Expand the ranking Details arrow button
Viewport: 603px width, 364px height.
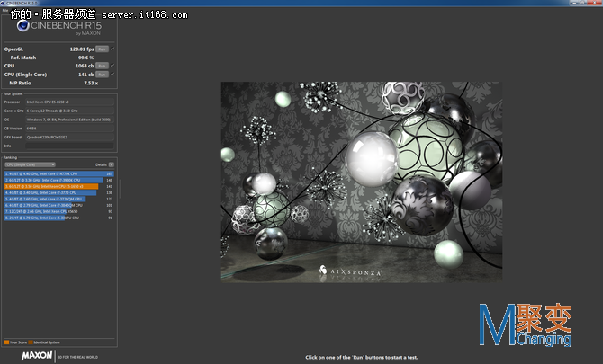tap(111, 164)
